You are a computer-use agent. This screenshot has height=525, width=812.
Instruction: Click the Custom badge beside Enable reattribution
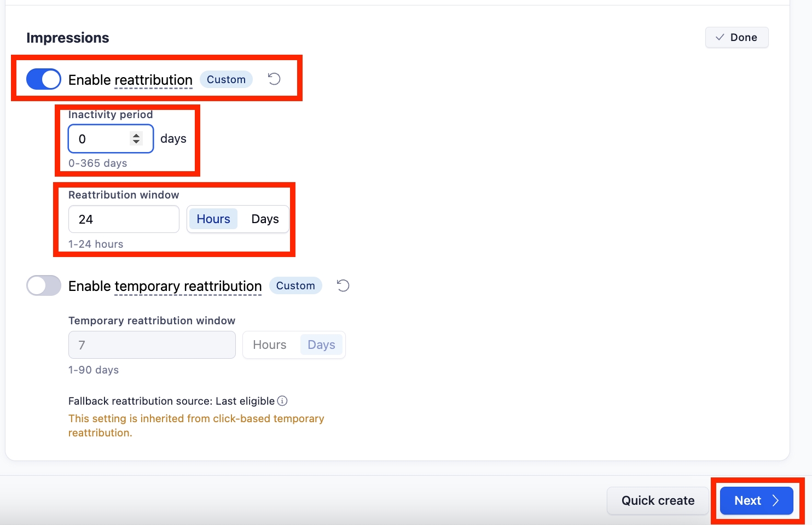(x=226, y=79)
